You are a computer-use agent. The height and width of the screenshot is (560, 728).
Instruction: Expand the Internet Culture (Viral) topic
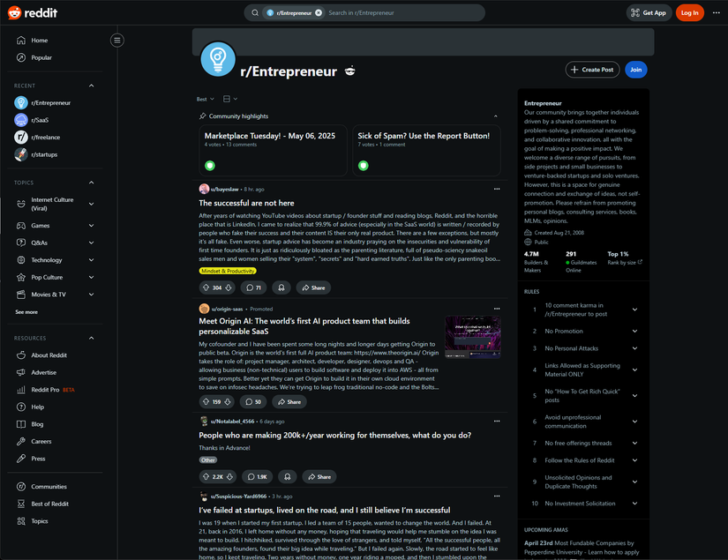tap(92, 204)
